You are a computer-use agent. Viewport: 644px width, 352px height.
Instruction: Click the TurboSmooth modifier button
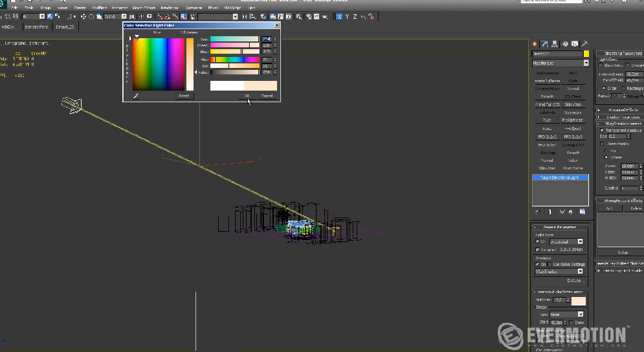pos(547,73)
